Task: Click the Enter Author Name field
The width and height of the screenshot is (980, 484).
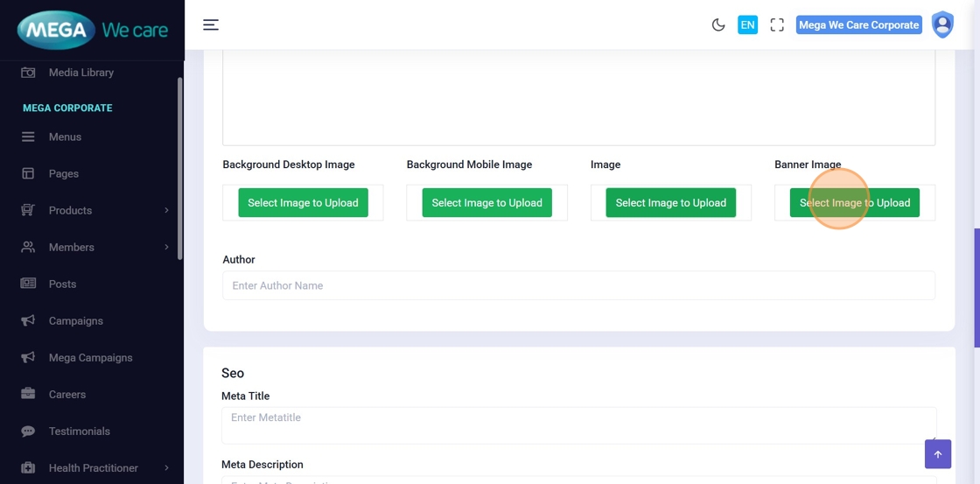Action: click(578, 285)
